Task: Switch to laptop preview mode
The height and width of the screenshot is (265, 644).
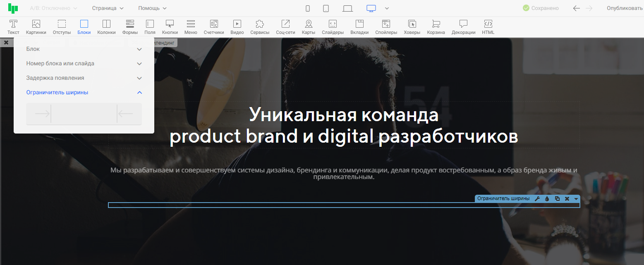Action: pos(347,8)
